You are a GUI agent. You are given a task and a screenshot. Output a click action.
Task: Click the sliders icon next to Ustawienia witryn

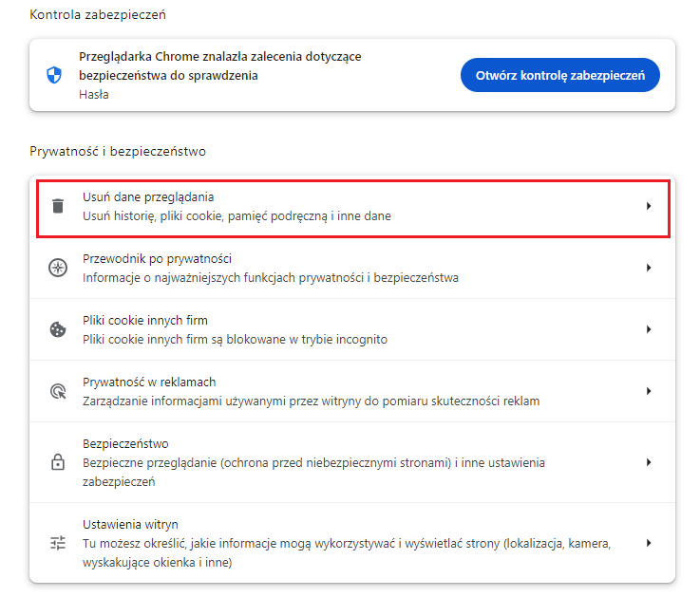(x=58, y=543)
